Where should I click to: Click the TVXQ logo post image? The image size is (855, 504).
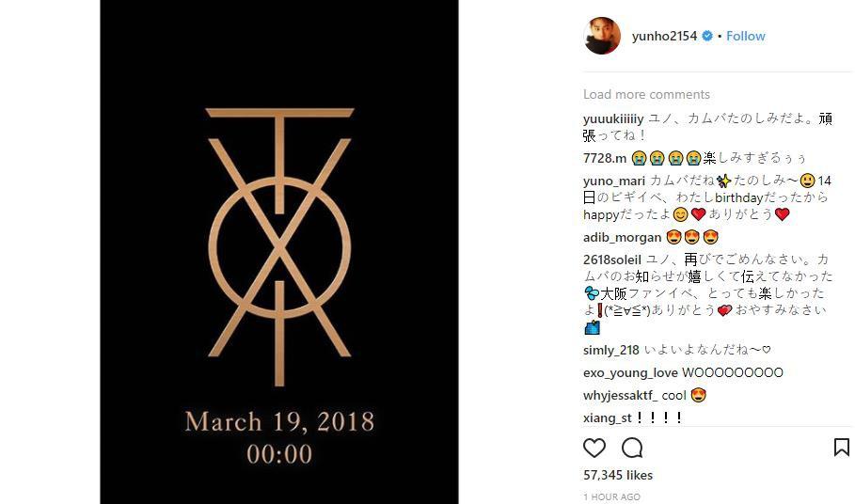(x=279, y=252)
